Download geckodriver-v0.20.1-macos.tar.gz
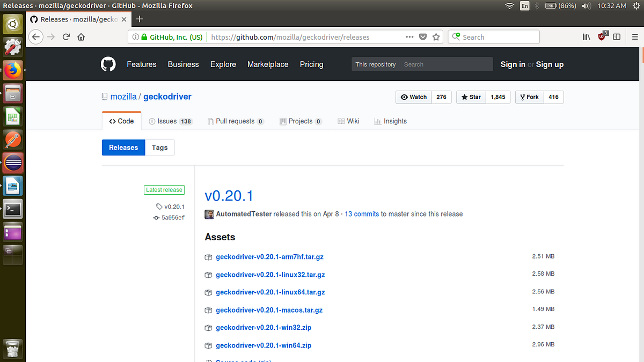 [269, 310]
